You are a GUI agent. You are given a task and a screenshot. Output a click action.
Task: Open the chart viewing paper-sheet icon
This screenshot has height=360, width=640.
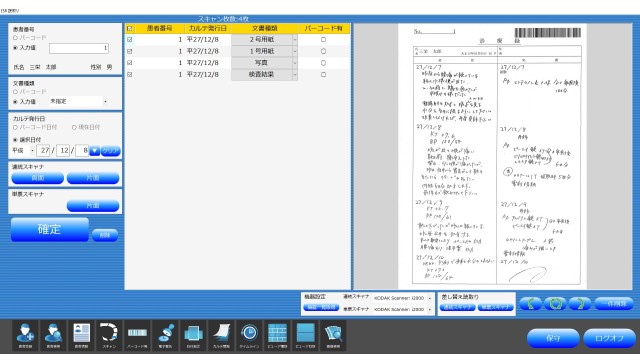[221, 336]
